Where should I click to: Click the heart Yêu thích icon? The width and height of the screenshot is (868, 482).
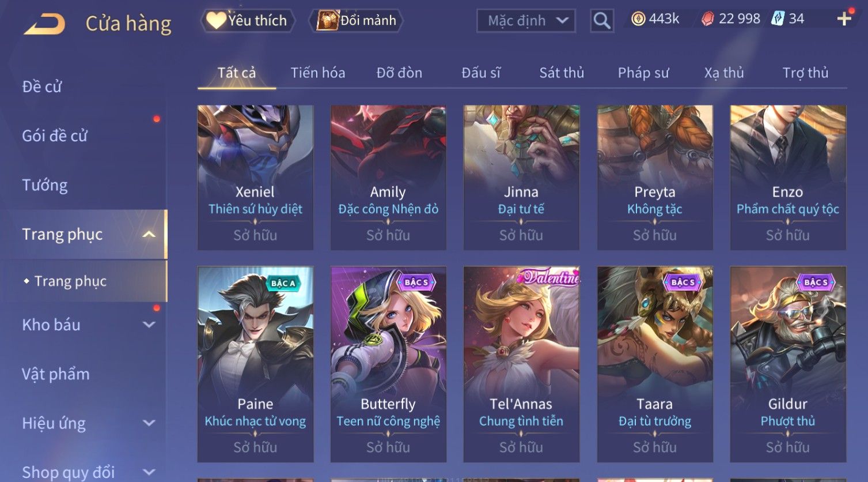(216, 21)
